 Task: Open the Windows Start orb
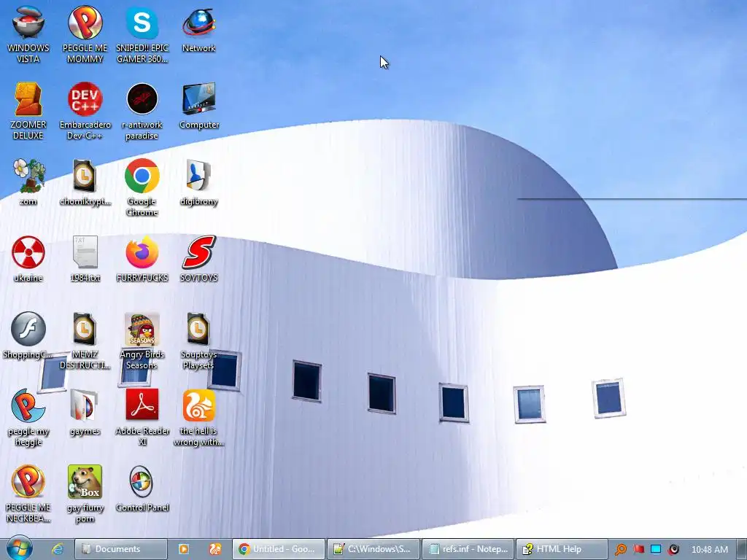tap(19, 548)
